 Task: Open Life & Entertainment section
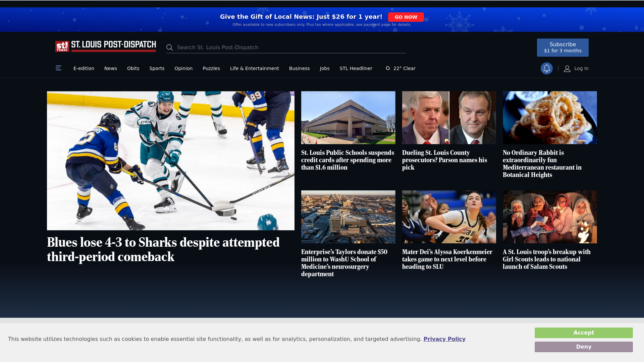click(255, 68)
